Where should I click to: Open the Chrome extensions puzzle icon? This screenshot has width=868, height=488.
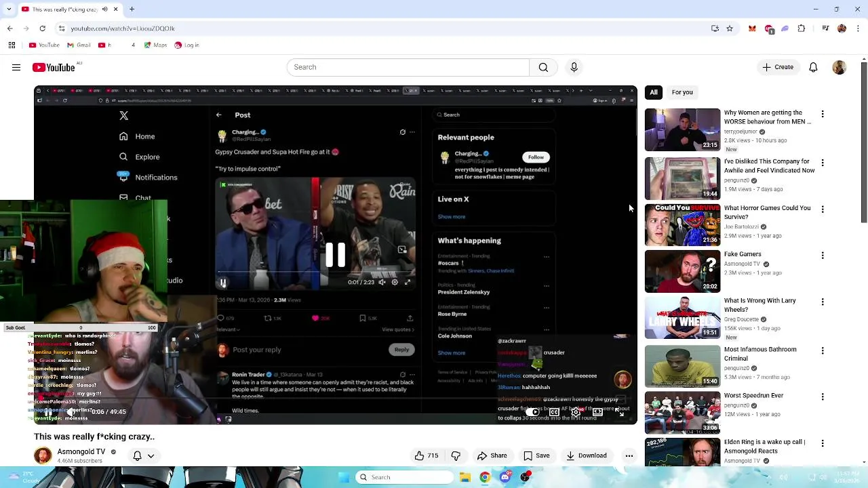click(802, 28)
